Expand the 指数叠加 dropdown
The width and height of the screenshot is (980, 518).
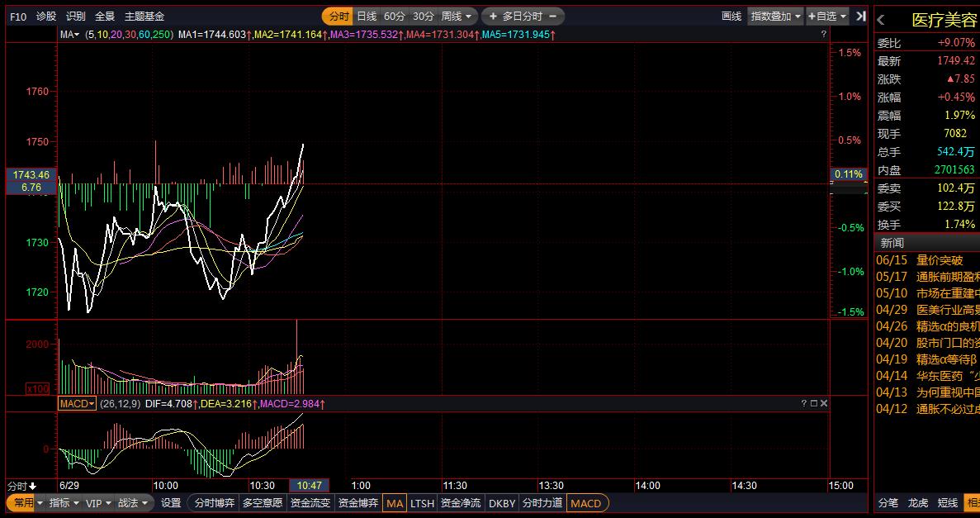775,16
